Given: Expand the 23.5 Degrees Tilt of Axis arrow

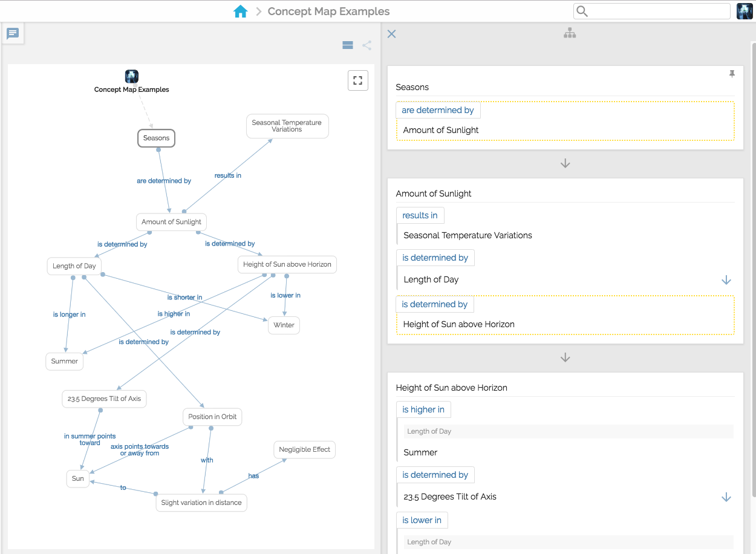Looking at the screenshot, I should (x=726, y=497).
